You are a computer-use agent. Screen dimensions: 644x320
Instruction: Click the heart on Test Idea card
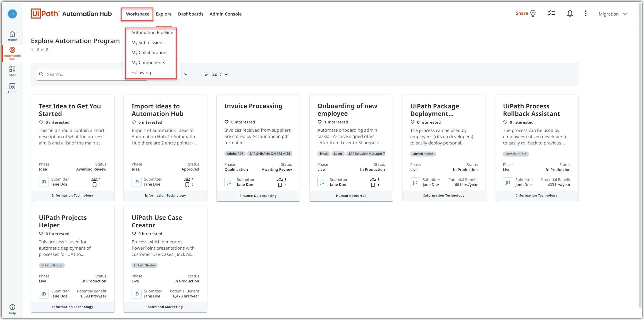[41, 122]
